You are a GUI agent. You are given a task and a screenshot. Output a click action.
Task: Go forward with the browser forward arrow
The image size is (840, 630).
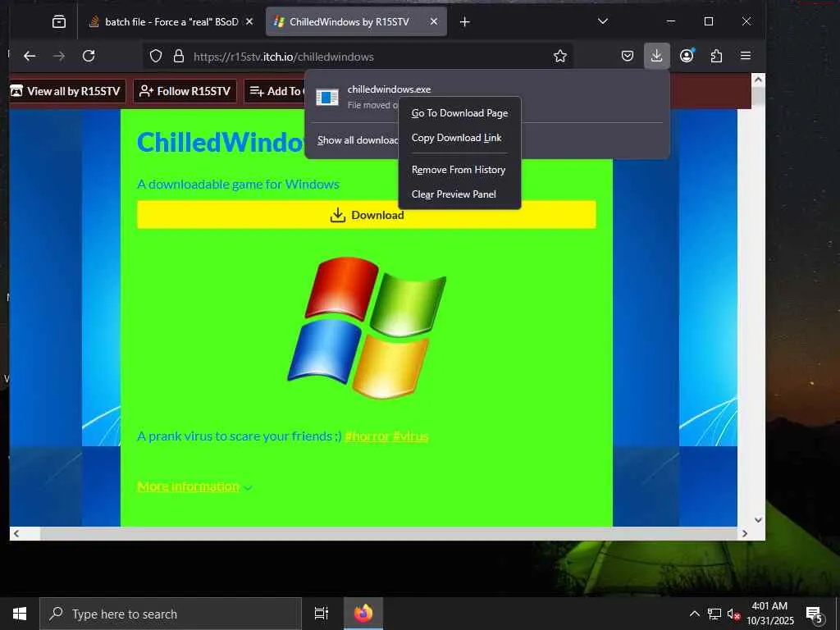tap(59, 56)
